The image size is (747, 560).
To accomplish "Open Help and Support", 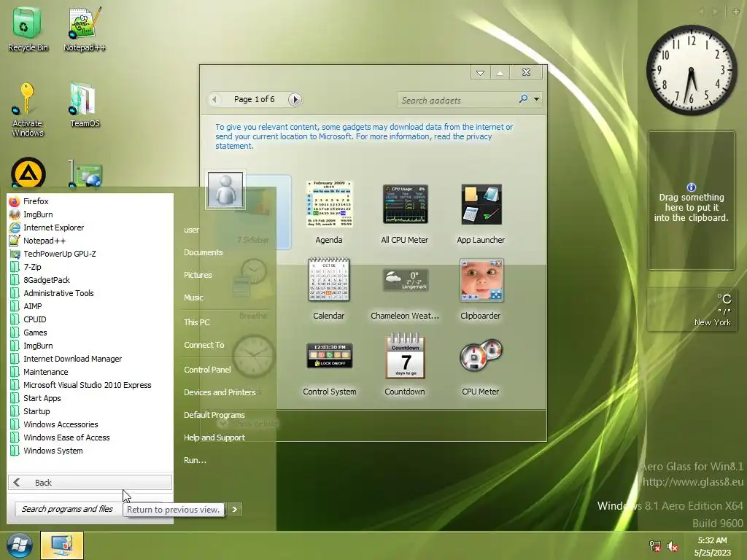I will click(214, 437).
